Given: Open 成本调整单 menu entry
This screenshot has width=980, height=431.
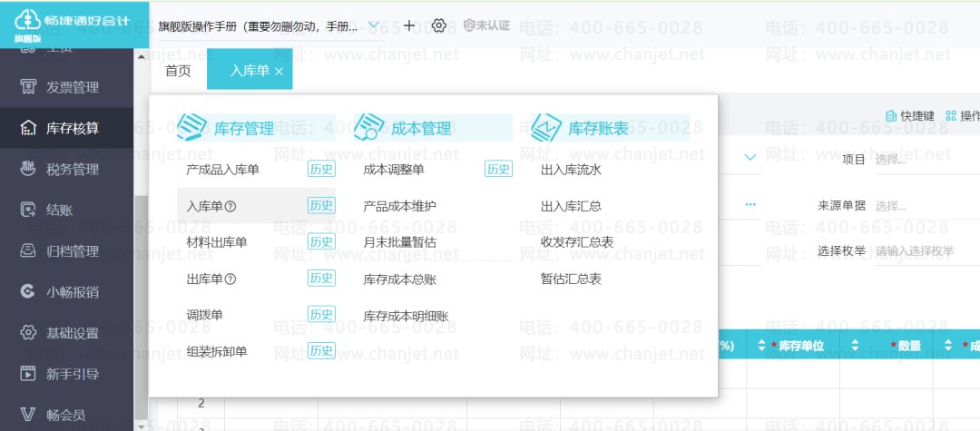Looking at the screenshot, I should (x=394, y=170).
